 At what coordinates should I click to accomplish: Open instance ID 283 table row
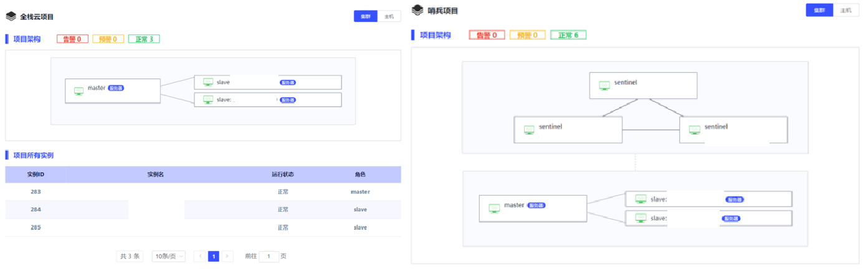click(x=36, y=192)
